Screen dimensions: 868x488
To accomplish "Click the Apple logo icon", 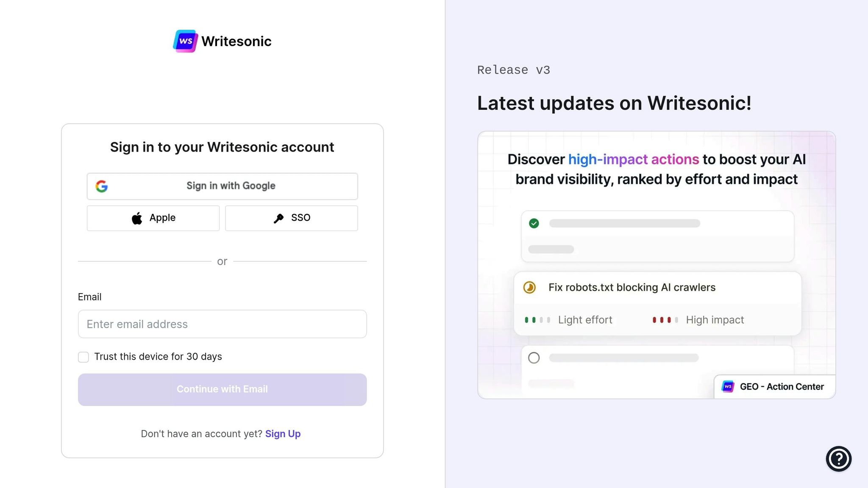I will 137,218.
